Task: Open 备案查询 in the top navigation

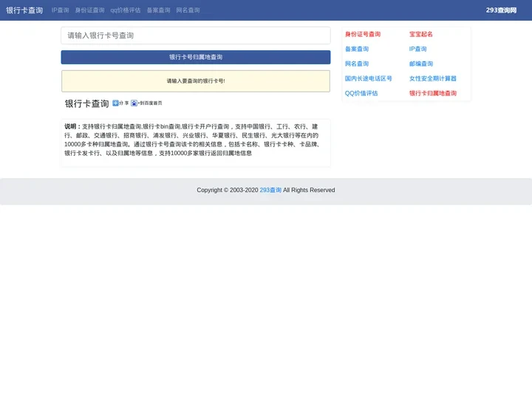Action: pos(158,10)
